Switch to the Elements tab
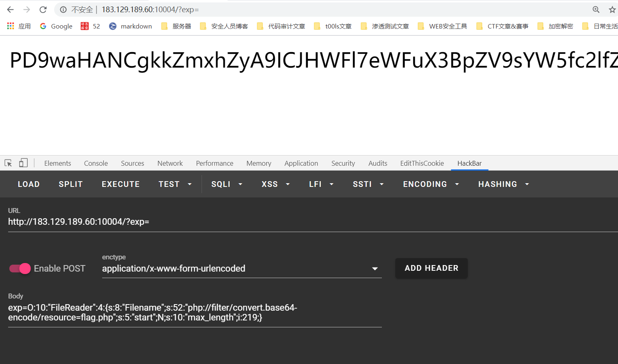This screenshot has height=364, width=618. 57,163
